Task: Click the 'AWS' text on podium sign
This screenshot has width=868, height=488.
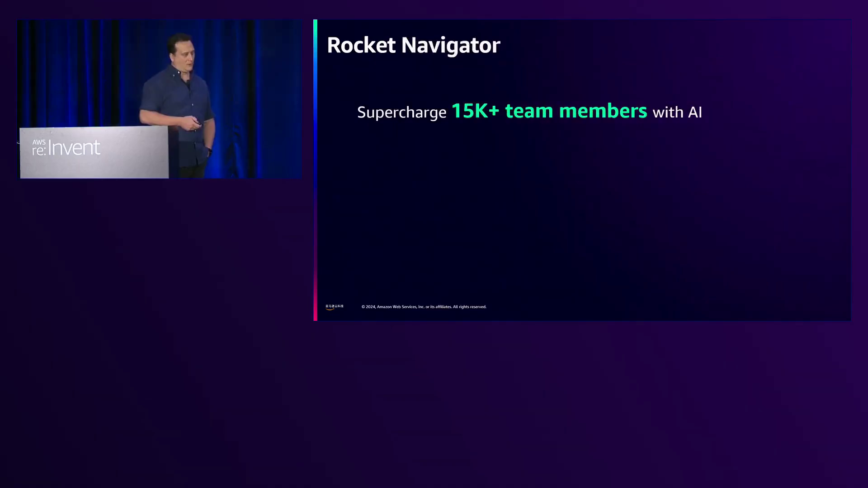Action: (x=39, y=142)
